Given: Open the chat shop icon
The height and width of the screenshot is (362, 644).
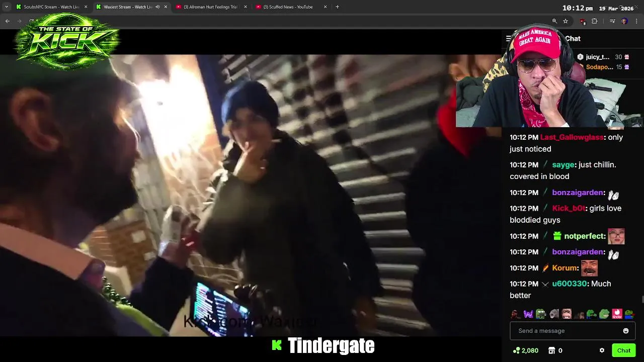Looking at the screenshot, I should [551, 350].
